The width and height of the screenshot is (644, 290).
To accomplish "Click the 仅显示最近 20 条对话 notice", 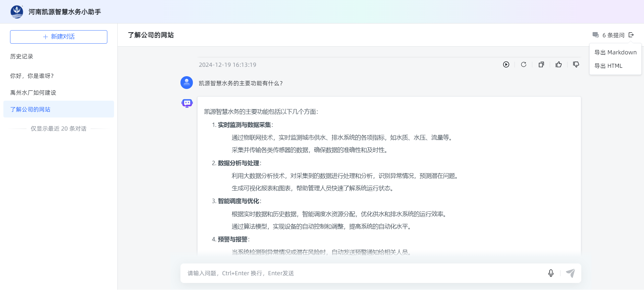I will click(x=59, y=129).
